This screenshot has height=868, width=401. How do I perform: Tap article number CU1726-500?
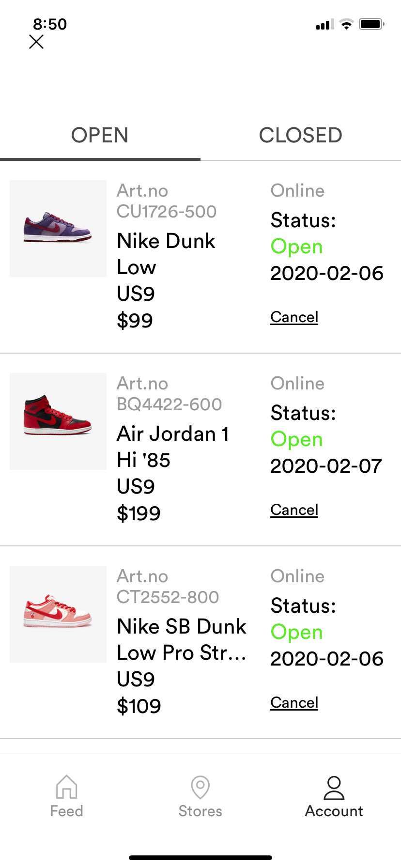(167, 211)
